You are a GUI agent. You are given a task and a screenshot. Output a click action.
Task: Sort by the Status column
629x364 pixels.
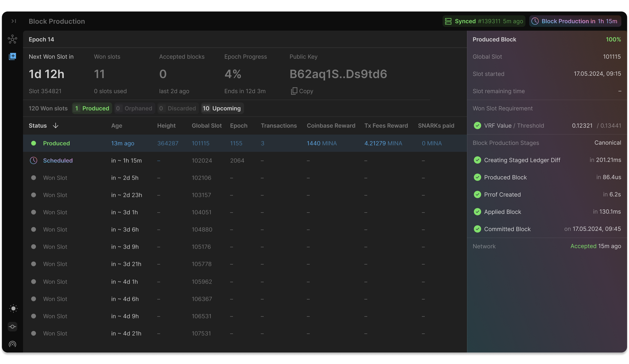pyautogui.click(x=38, y=125)
